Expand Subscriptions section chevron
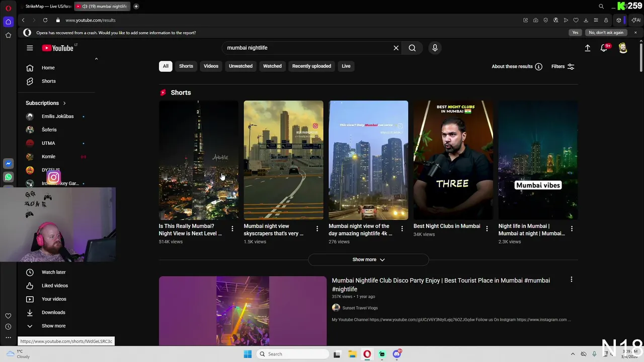Screen dimensions: 644x362 (64, 103)
